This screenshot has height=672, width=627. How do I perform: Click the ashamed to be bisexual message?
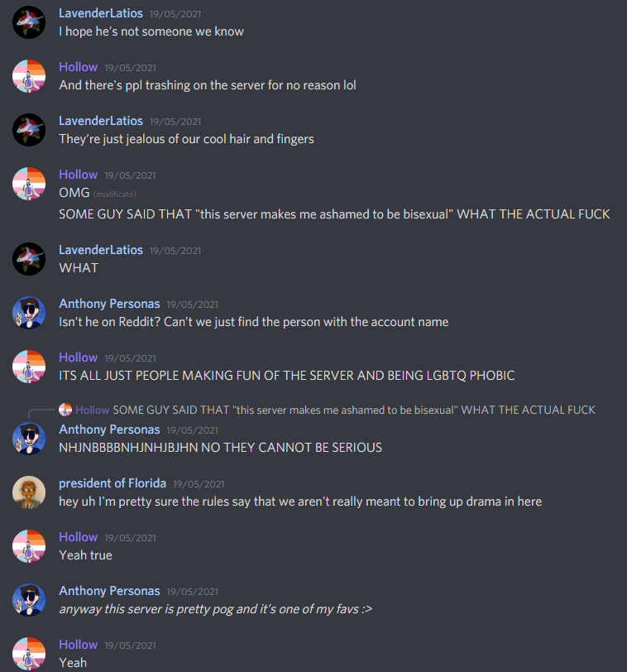coord(334,214)
